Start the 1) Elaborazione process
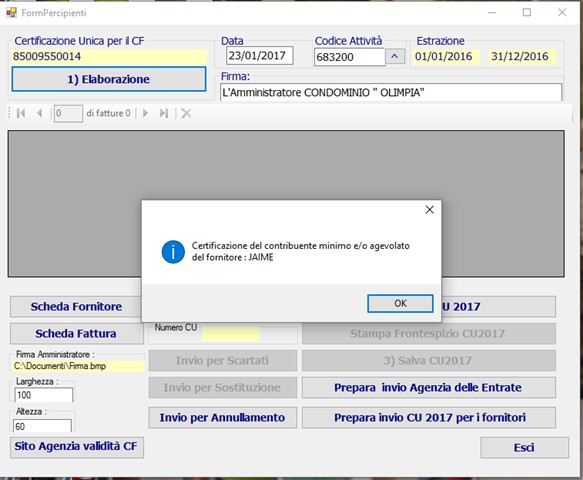The width and height of the screenshot is (583, 480). point(109,79)
